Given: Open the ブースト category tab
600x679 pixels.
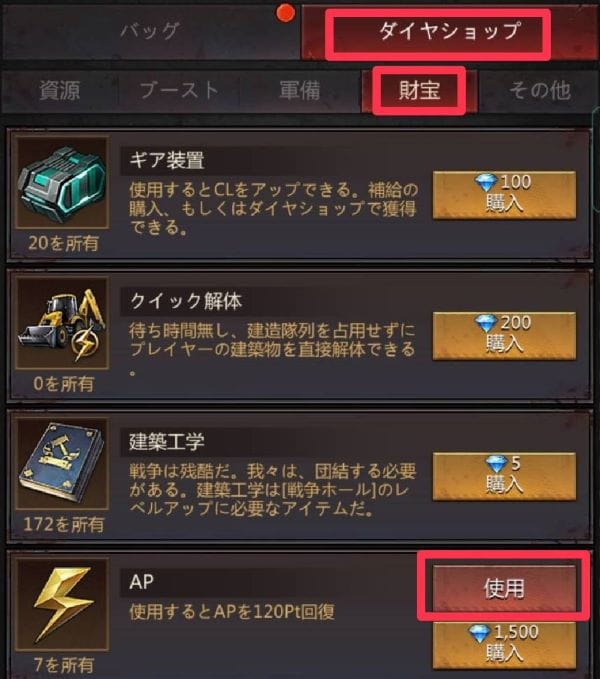Looking at the screenshot, I should (179, 91).
